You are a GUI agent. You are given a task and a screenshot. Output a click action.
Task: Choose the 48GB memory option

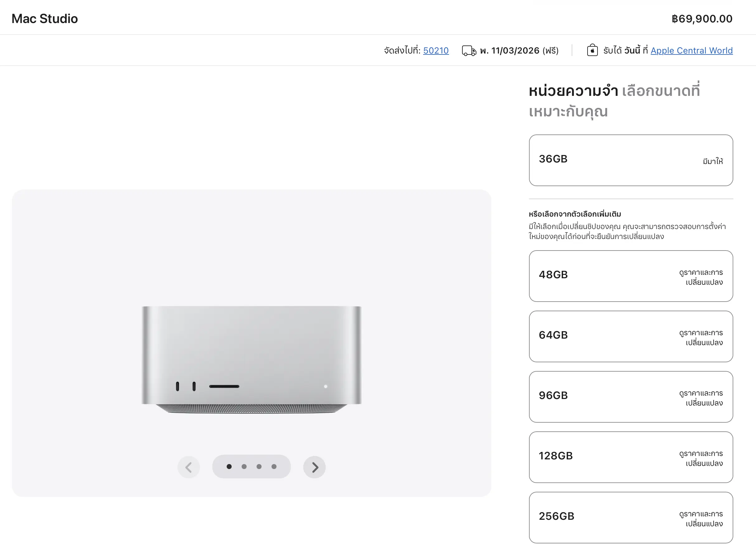click(x=631, y=276)
